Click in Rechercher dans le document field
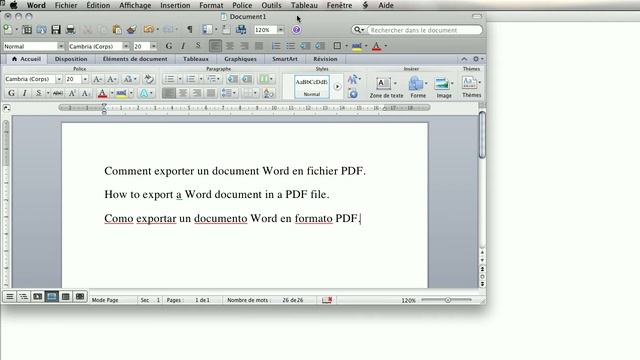Image resolution: width=640 pixels, height=360 pixels. [424, 30]
